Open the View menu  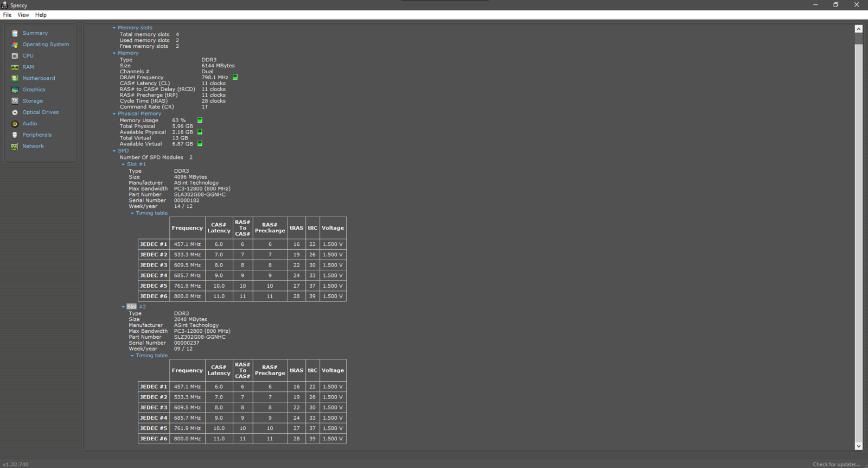(23, 15)
